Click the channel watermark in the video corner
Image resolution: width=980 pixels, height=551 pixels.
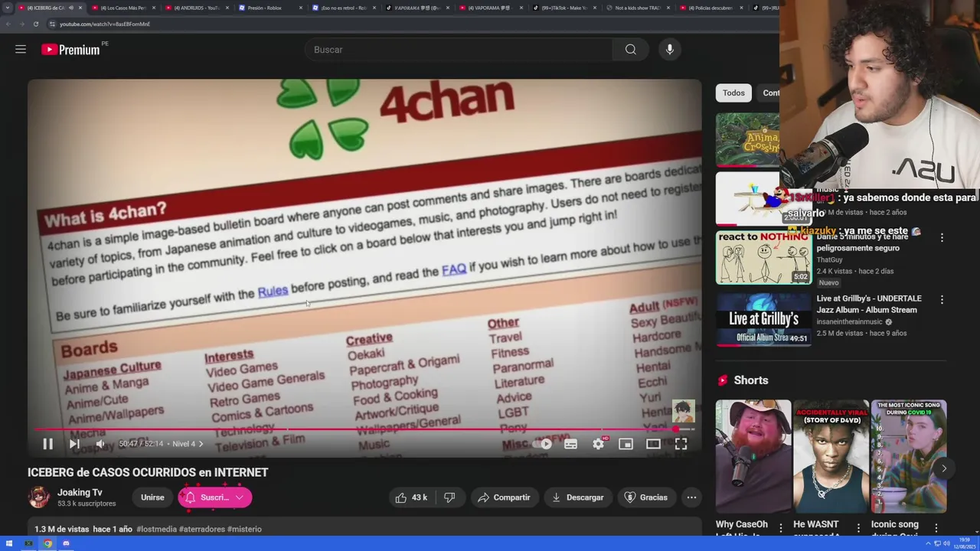[x=683, y=412]
